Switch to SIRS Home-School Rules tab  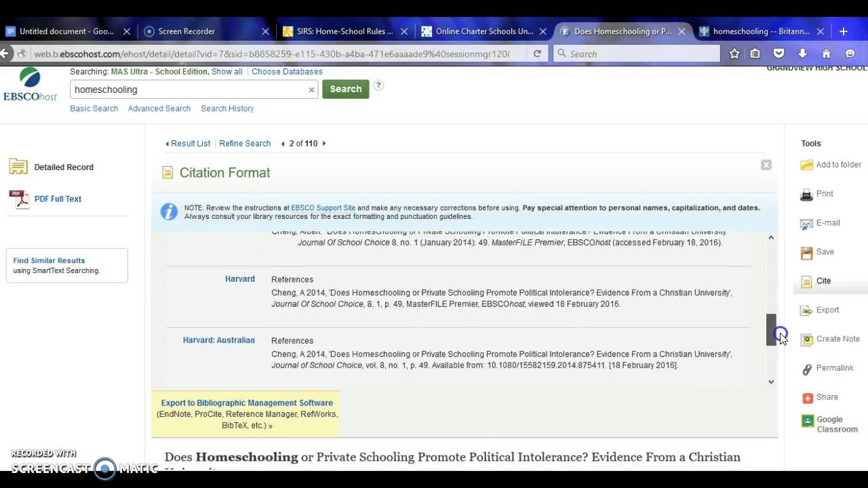[x=345, y=31]
